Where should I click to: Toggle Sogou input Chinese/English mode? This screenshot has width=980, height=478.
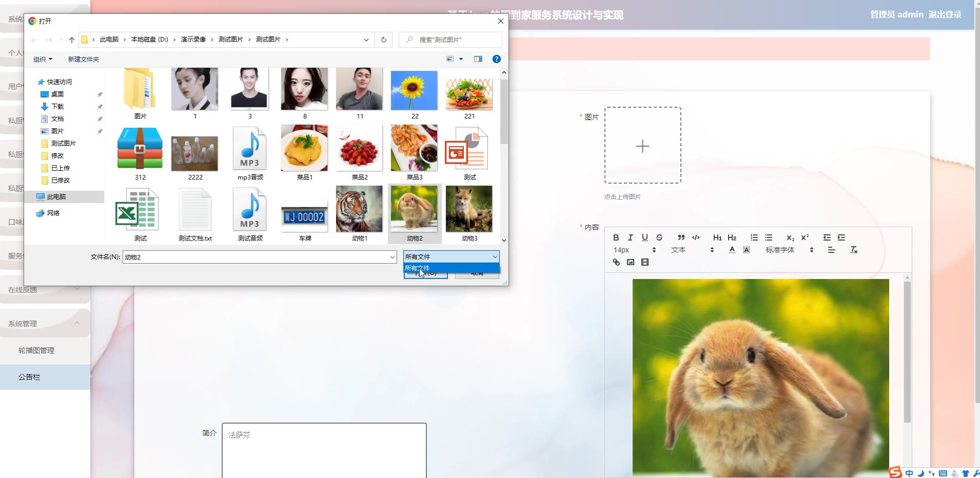[x=909, y=473]
